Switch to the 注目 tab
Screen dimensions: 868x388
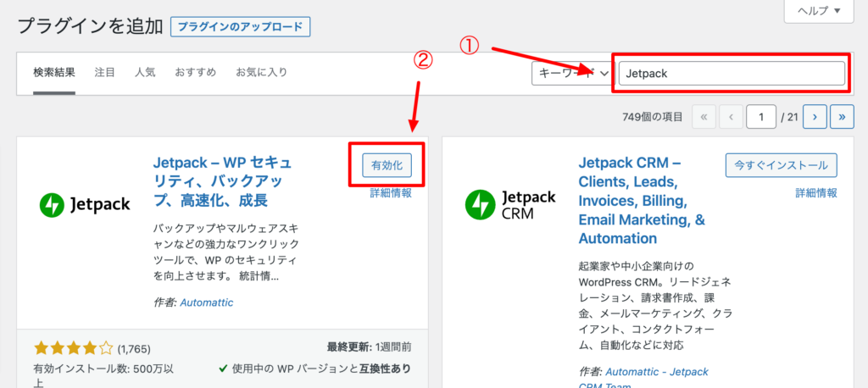(x=104, y=72)
